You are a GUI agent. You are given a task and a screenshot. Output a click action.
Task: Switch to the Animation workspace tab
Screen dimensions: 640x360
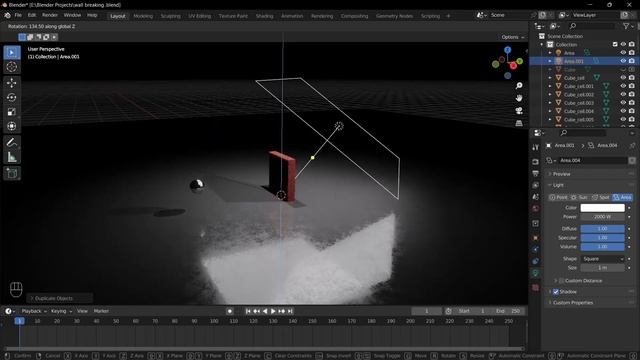(x=292, y=16)
